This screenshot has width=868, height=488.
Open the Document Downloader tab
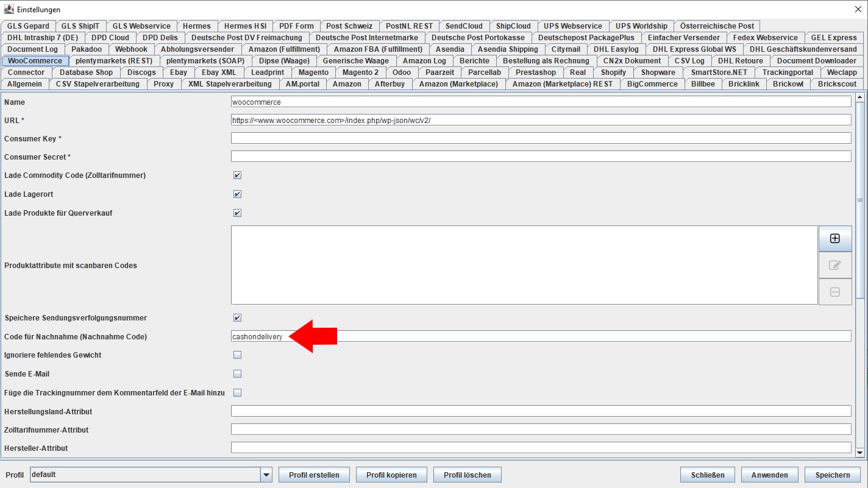(x=816, y=61)
